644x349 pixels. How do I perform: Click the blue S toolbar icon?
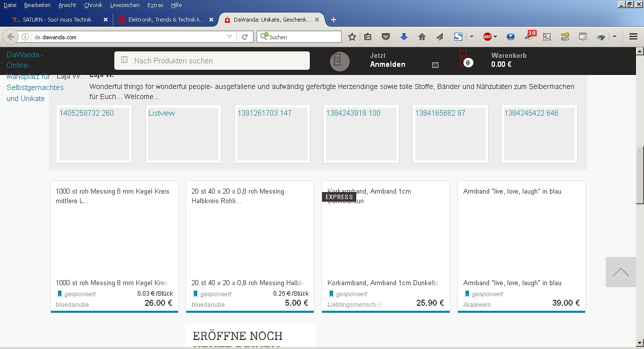(458, 37)
